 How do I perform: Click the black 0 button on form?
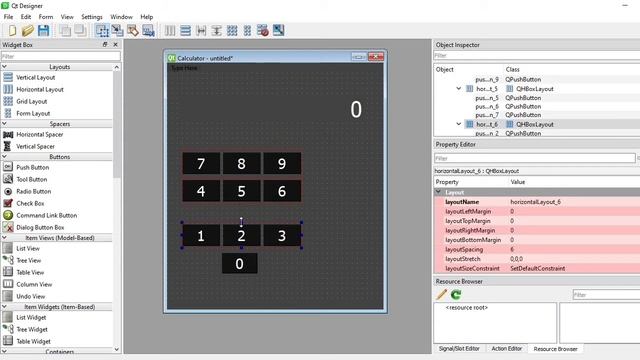click(240, 264)
